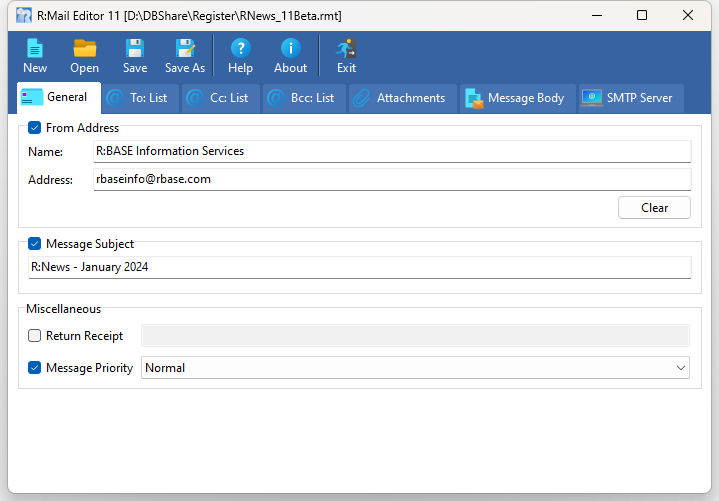Open the Bcc: List tab
719x501 pixels.
click(304, 98)
